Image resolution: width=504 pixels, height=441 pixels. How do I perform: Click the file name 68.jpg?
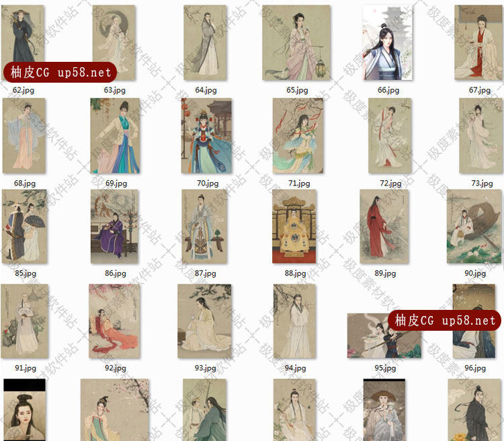25,184
